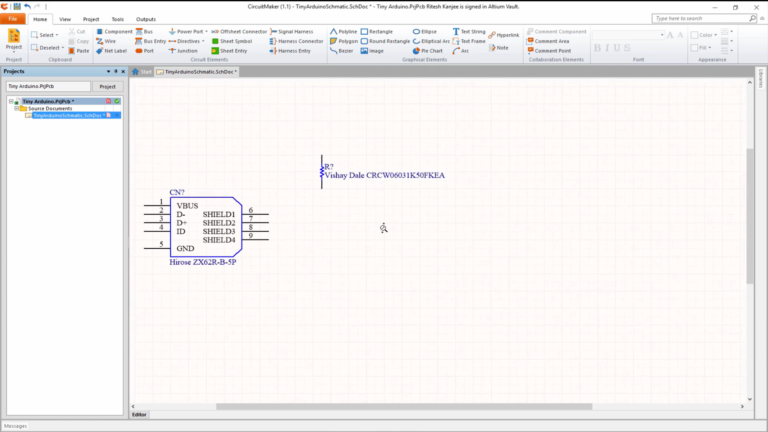Image resolution: width=768 pixels, height=432 pixels.
Task: Select the Signal Harness tool
Action: click(291, 31)
